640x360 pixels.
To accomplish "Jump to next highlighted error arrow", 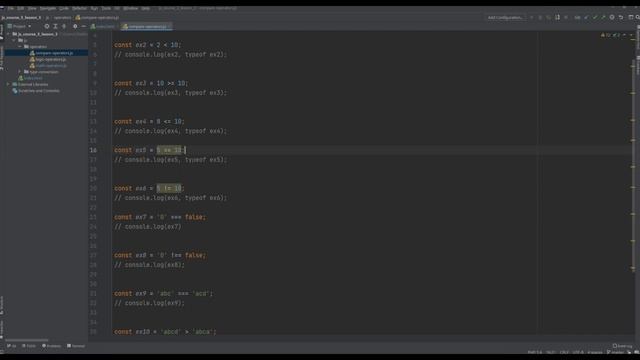I will [631, 35].
